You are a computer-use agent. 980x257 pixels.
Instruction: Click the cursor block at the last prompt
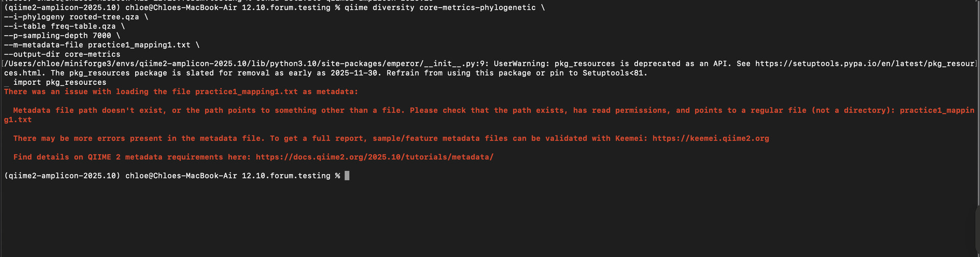coord(347,176)
